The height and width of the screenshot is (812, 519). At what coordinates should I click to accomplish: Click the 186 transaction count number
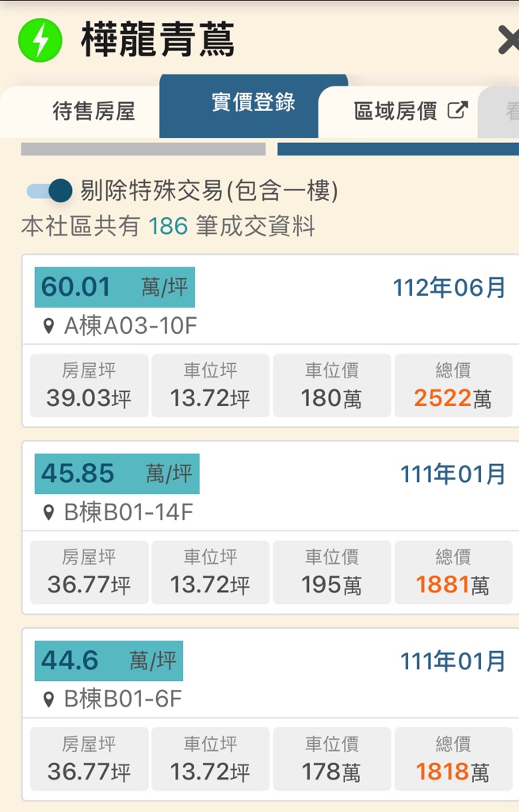point(168,227)
